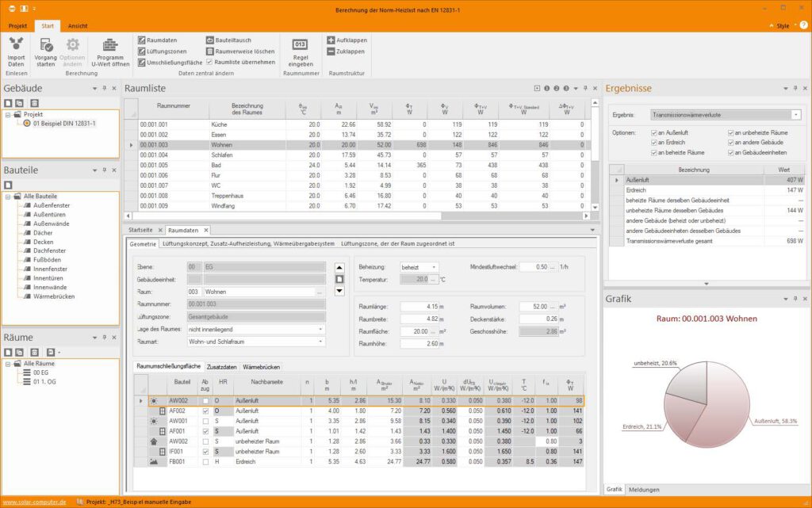Image resolution: width=812 pixels, height=508 pixels.
Task: Switch to the Ansicht ribbon tab
Action: coord(78,26)
